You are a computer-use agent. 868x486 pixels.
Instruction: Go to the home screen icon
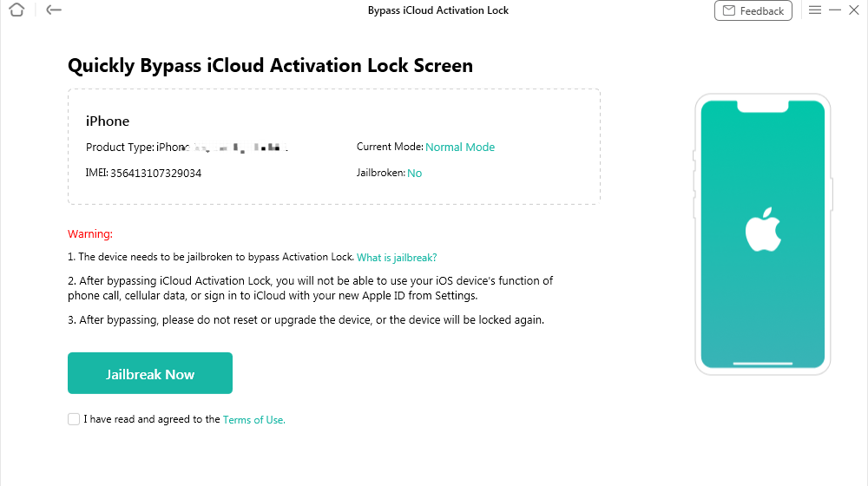point(16,10)
